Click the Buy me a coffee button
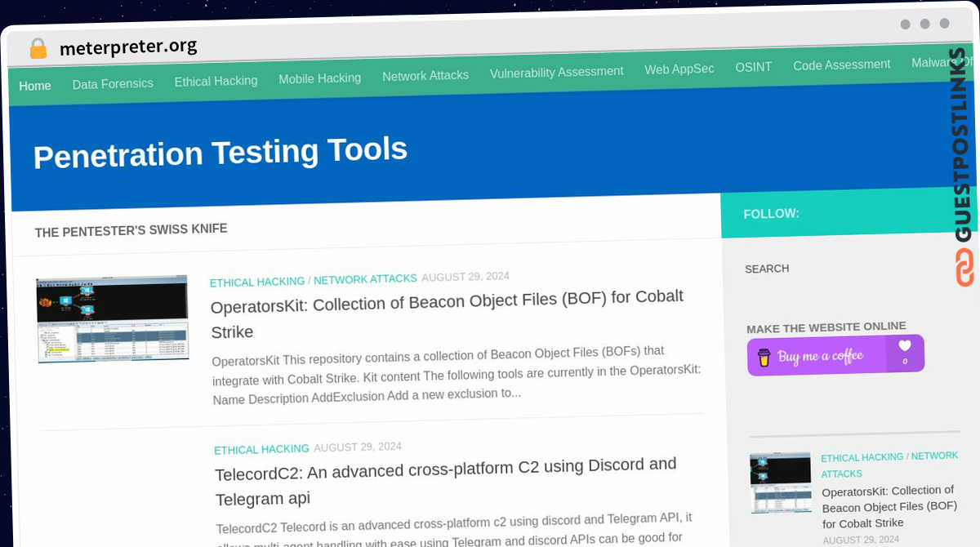The height and width of the screenshot is (547, 980). tap(835, 355)
